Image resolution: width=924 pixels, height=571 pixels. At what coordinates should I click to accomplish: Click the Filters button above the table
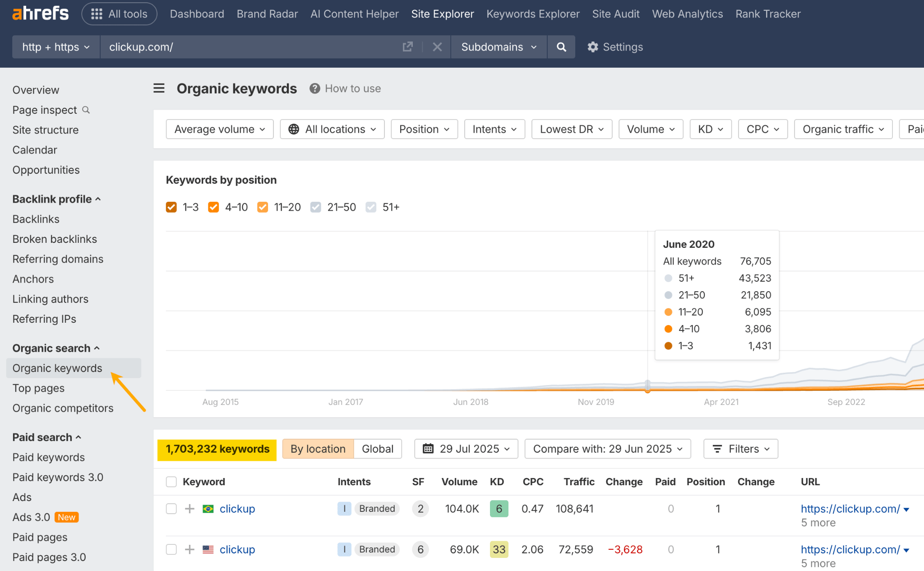point(740,449)
